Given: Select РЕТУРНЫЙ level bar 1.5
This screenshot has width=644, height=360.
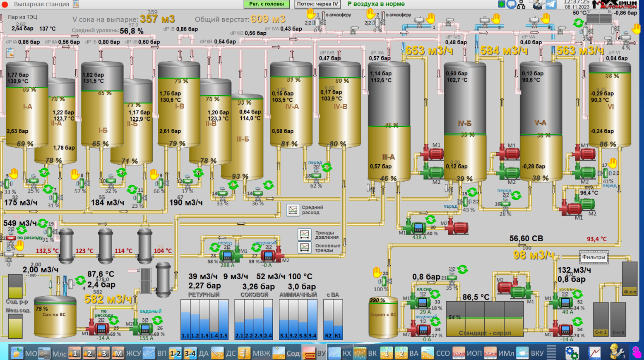Looking at the screenshot, I should [x=223, y=320].
